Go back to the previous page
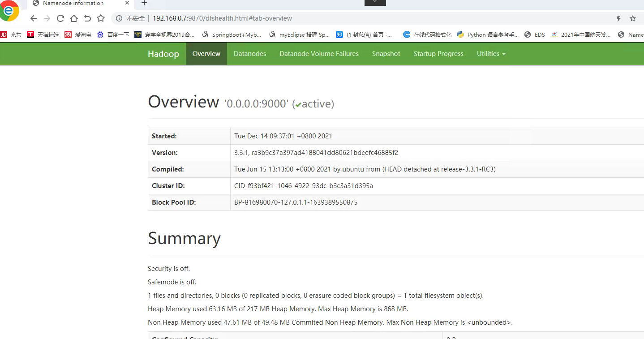This screenshot has height=339, width=644. coord(34,18)
